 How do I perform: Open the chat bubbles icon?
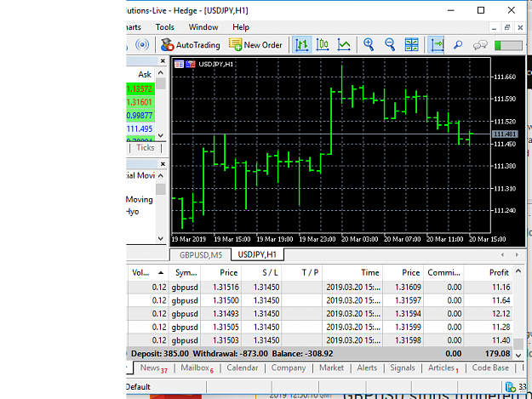coord(480,45)
